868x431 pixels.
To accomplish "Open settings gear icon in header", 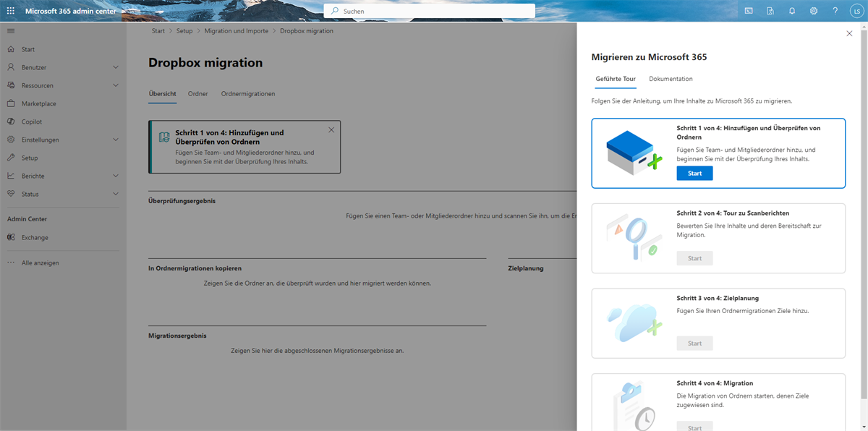I will click(x=814, y=11).
